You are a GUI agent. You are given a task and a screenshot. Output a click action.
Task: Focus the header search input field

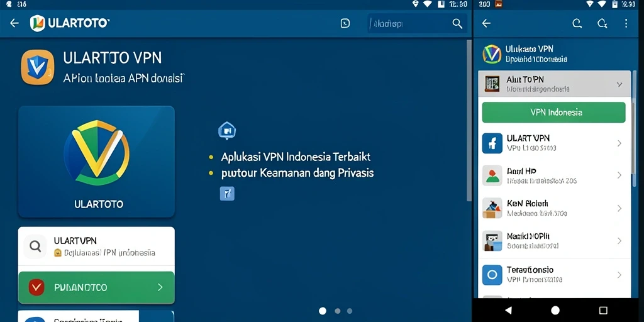pos(418,23)
